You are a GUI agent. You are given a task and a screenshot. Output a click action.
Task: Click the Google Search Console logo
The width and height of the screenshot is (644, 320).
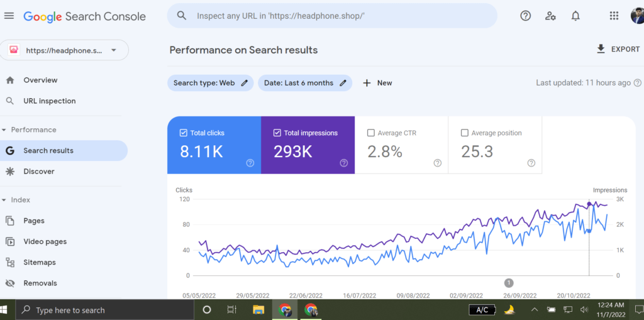click(85, 16)
